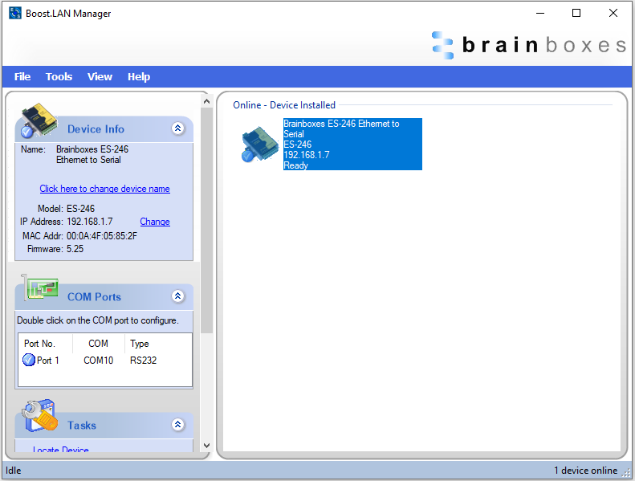This screenshot has height=481, width=635.
Task: Click the Locate Device task link
Action: coord(61,449)
